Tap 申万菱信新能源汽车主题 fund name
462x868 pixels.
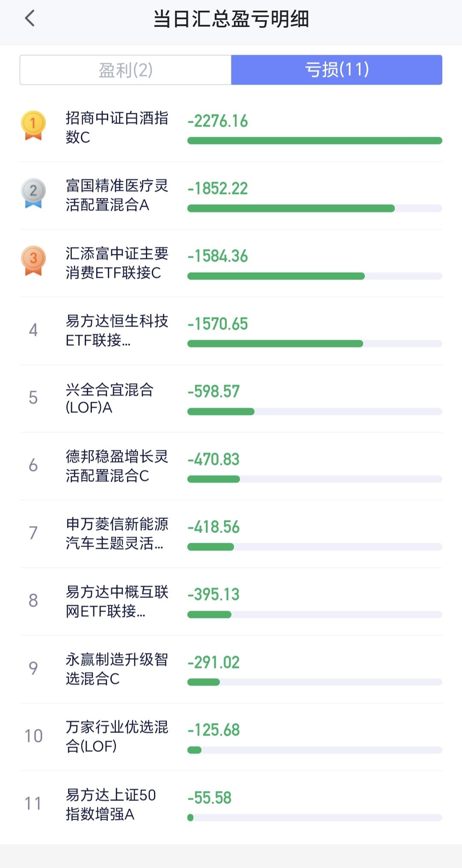(x=117, y=533)
